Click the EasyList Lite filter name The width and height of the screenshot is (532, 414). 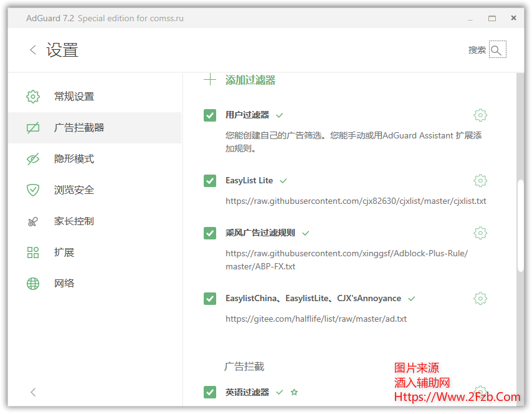tap(249, 181)
